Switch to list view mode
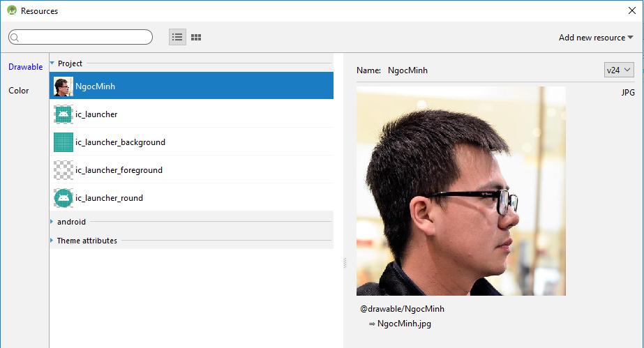 [177, 38]
